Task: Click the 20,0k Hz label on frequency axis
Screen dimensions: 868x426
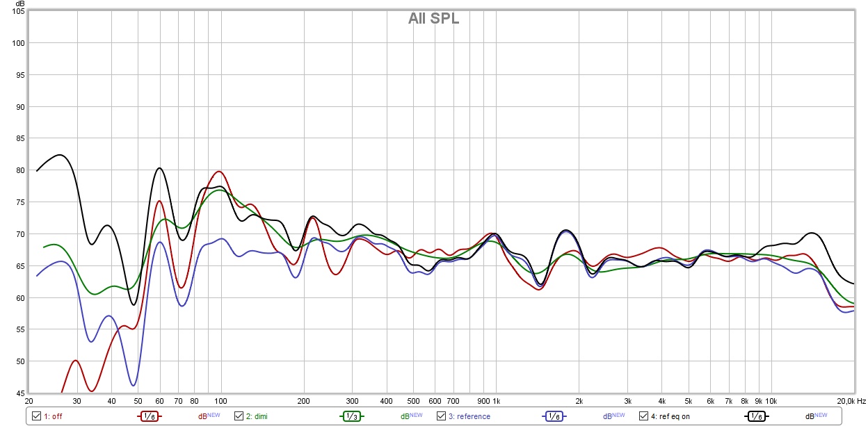Action: click(851, 402)
